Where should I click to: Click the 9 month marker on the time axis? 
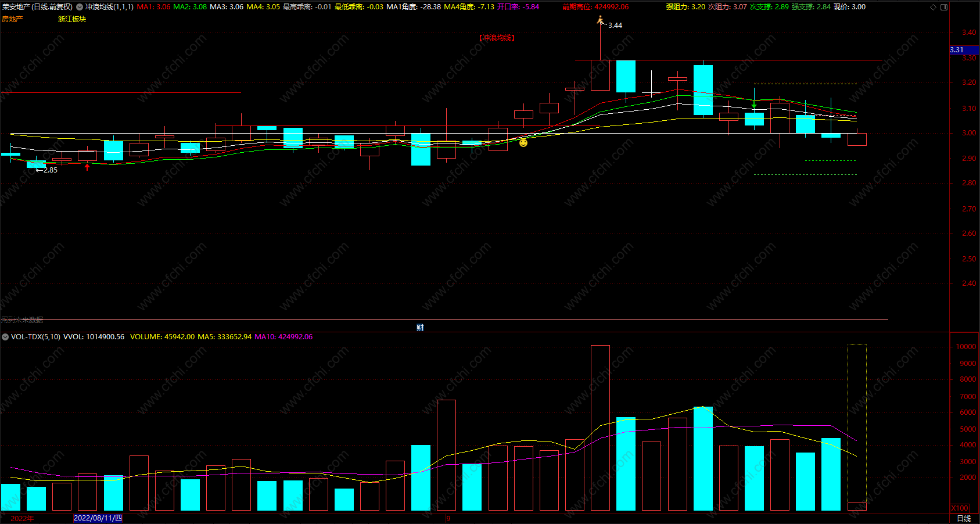(448, 518)
